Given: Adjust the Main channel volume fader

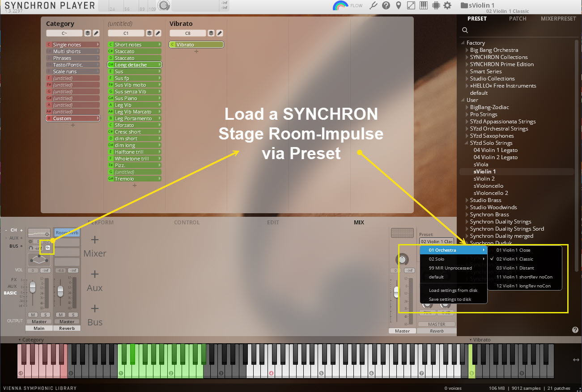Looking at the screenshot, I should pyautogui.click(x=33, y=287).
